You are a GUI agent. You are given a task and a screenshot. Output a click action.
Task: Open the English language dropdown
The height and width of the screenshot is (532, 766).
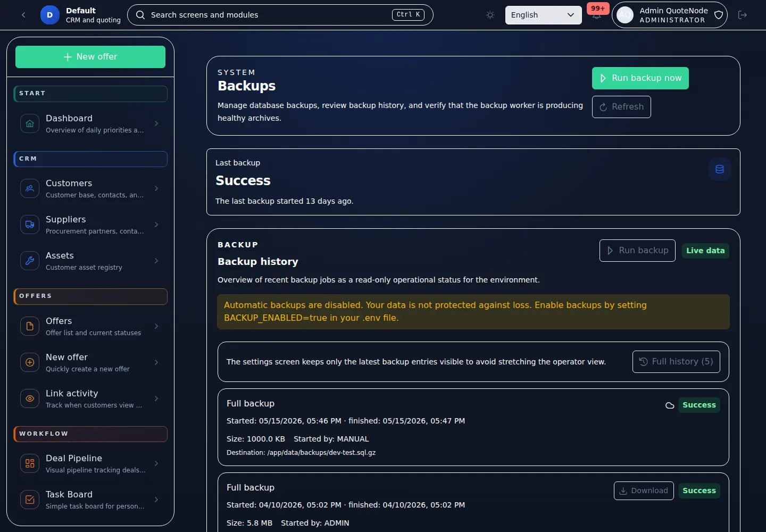point(543,15)
